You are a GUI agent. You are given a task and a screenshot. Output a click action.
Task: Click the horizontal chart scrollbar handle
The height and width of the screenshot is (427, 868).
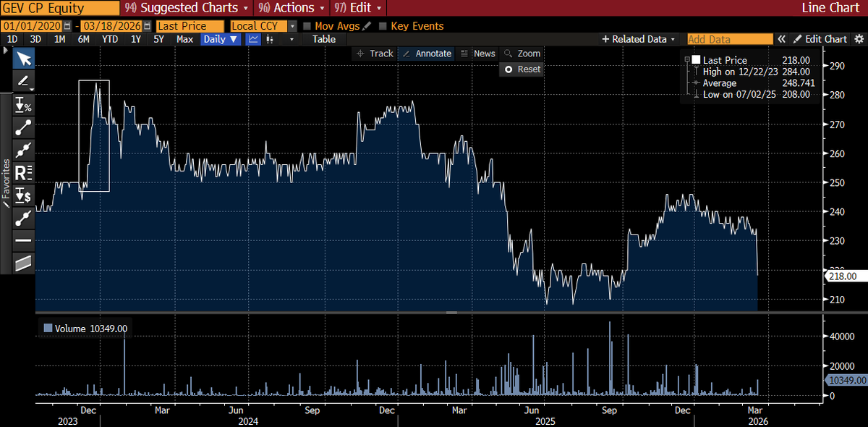pos(451,313)
